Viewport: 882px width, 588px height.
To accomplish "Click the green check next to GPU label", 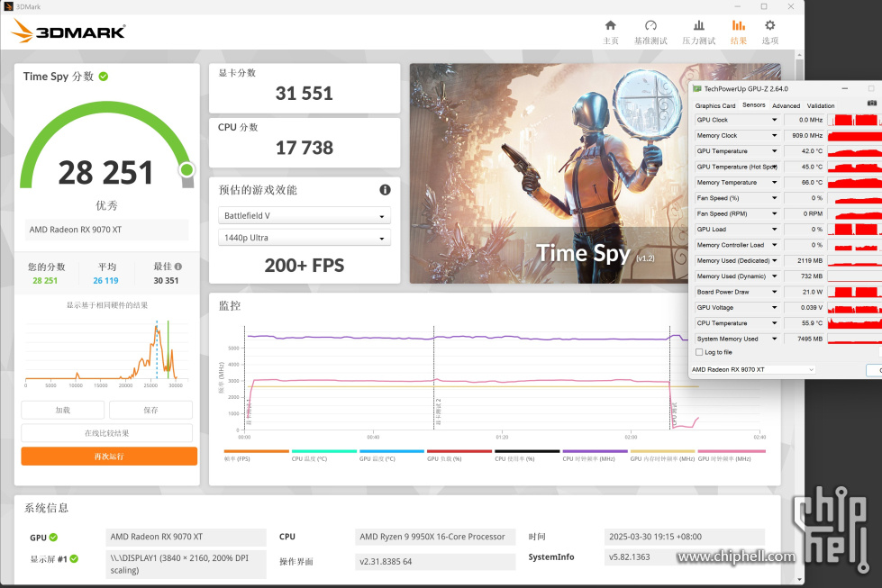I will pos(53,538).
